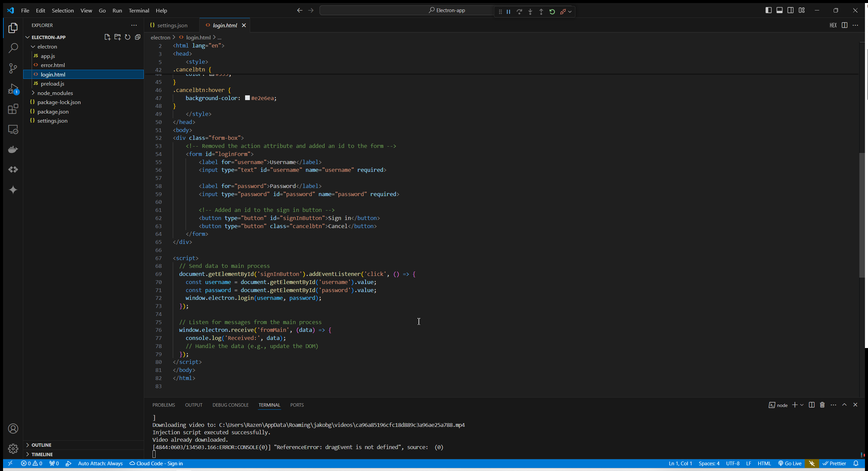The width and height of the screenshot is (868, 471).
Task: Expand the node_modules folder
Action: click(x=55, y=93)
